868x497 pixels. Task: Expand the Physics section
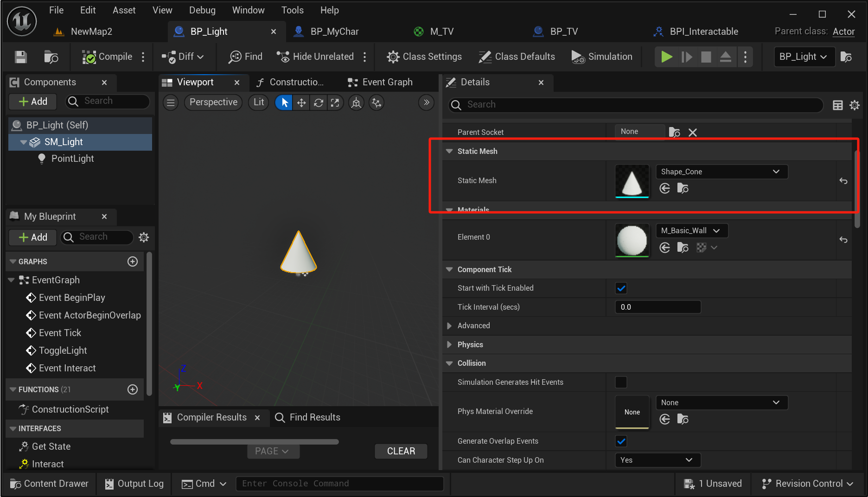[x=449, y=344]
